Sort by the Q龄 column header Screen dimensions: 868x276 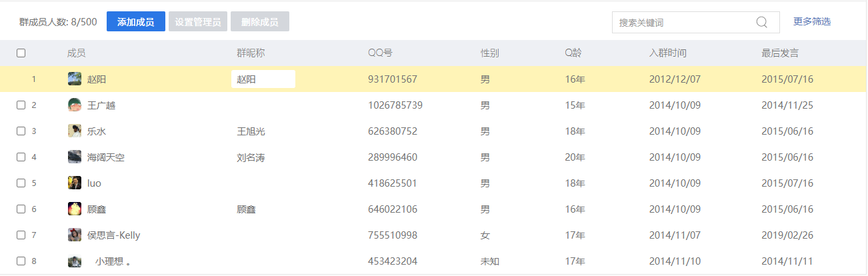click(x=573, y=53)
